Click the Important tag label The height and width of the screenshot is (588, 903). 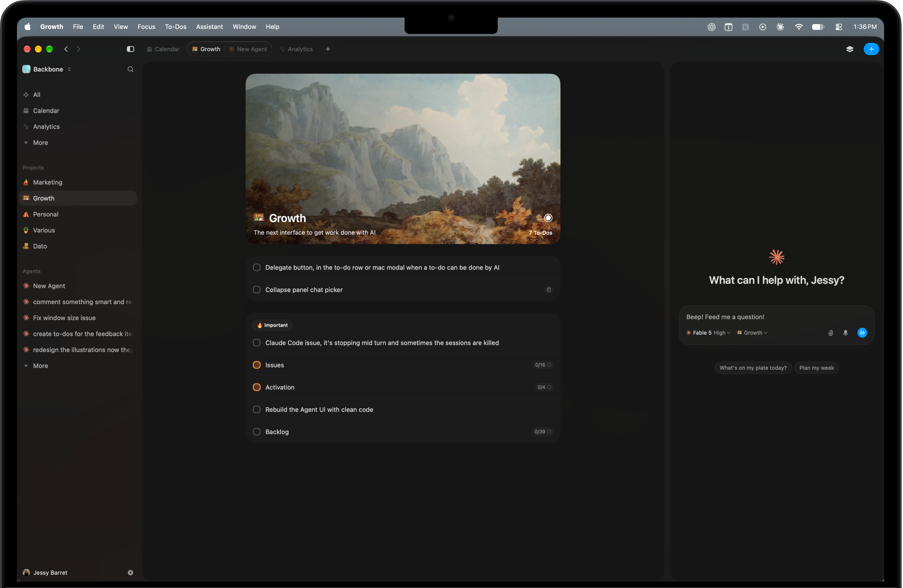(272, 325)
